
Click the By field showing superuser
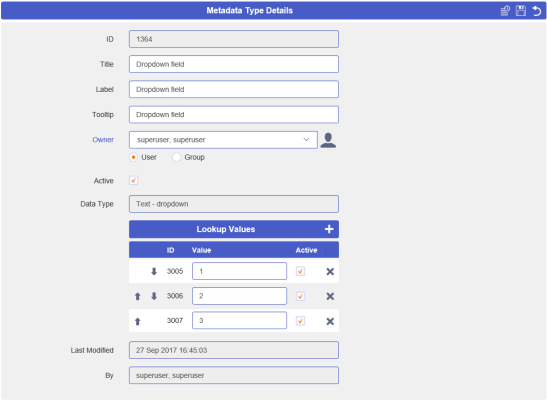(234, 375)
